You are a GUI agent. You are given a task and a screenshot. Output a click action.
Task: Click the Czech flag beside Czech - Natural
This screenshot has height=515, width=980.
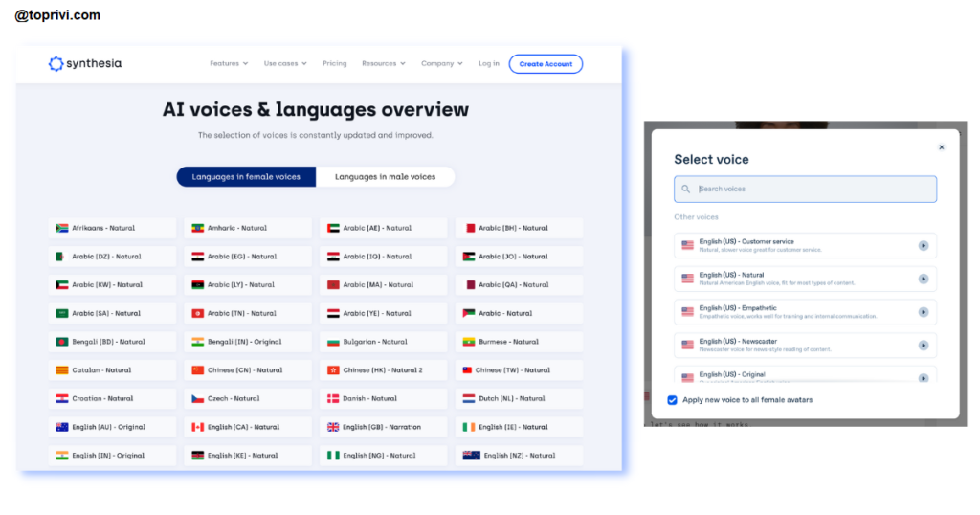click(x=197, y=398)
